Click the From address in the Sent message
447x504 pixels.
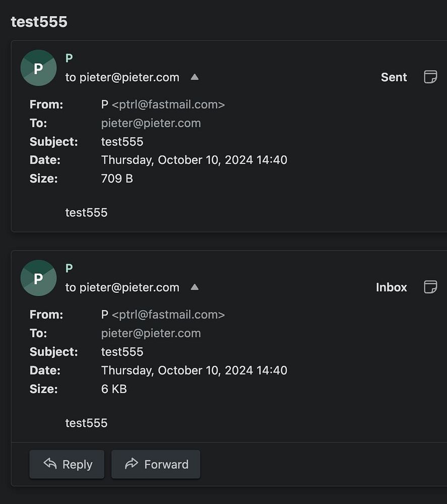[168, 104]
